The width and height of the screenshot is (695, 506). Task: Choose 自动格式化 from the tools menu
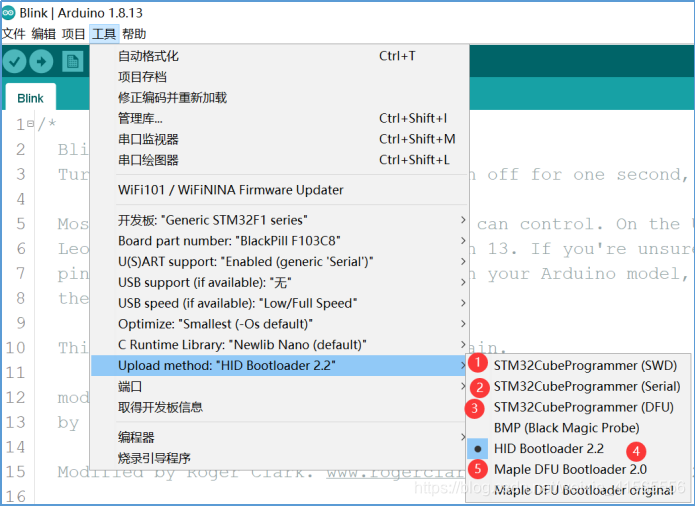(280, 56)
